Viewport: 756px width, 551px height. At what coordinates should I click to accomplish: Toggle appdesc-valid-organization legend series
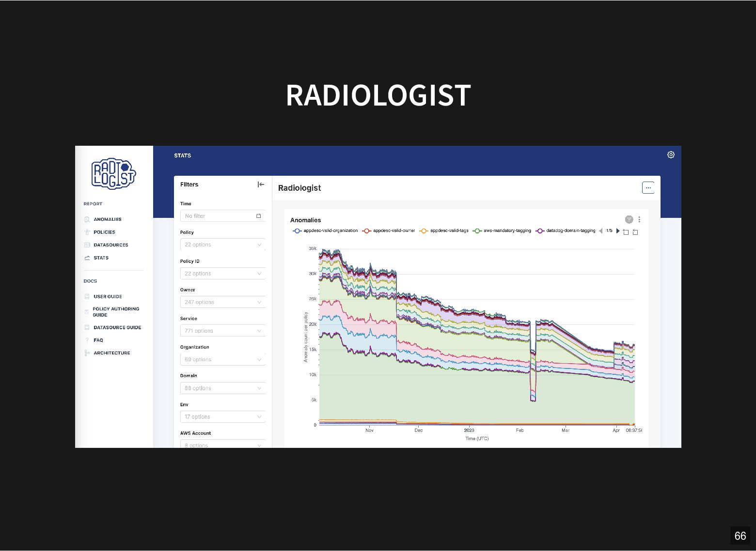(x=325, y=231)
